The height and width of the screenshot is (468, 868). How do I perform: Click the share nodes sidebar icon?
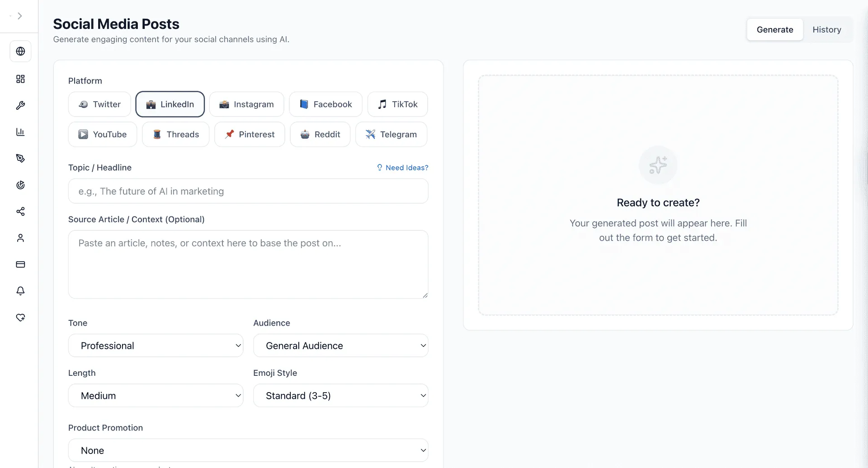point(20,211)
